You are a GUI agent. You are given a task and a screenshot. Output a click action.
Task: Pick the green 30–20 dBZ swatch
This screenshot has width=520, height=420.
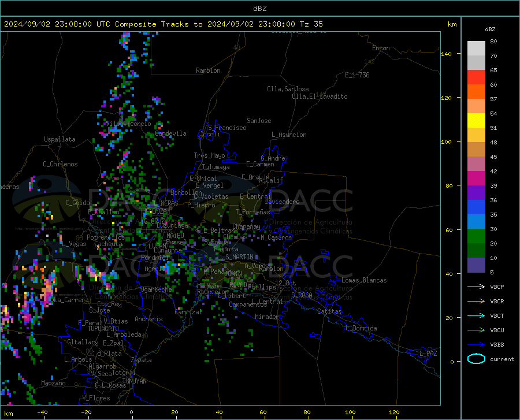pyautogui.click(x=476, y=236)
